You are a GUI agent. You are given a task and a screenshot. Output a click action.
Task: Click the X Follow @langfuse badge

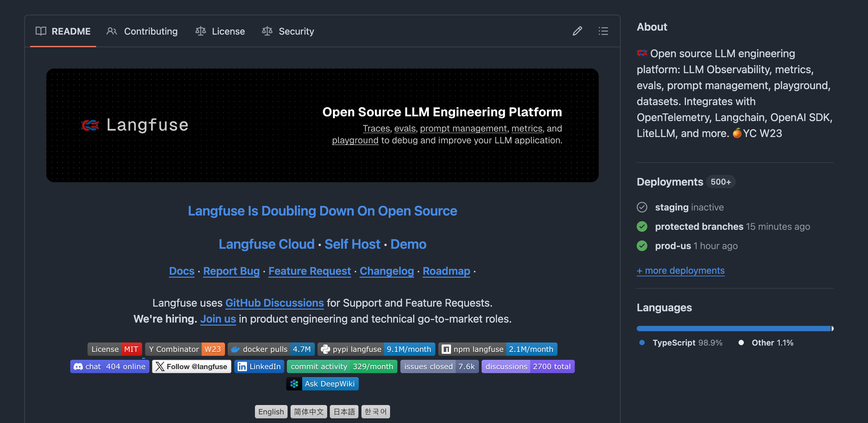click(x=191, y=366)
